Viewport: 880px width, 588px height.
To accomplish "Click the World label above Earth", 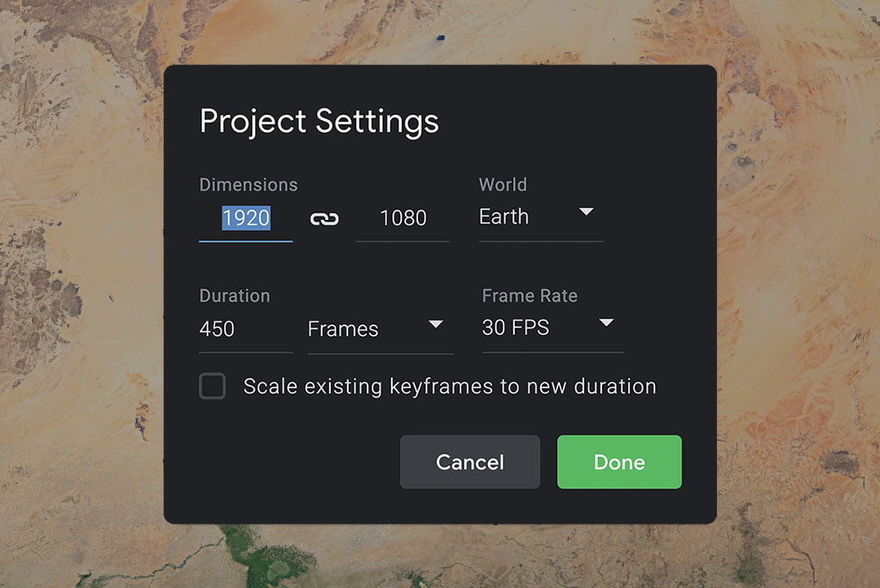I will pyautogui.click(x=503, y=185).
